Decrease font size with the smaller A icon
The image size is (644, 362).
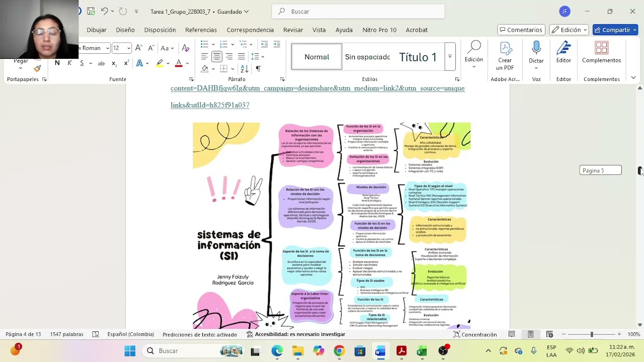pyautogui.click(x=151, y=48)
